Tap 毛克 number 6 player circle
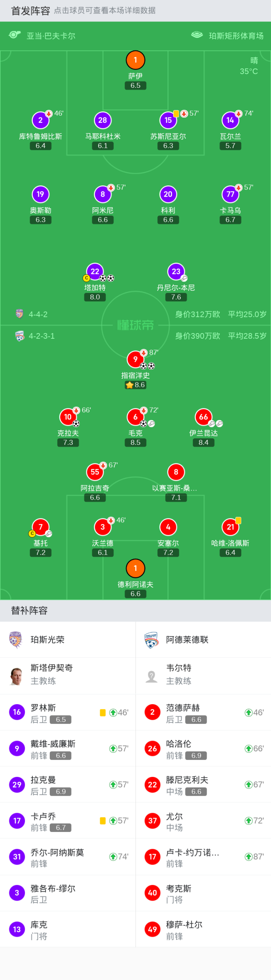Image resolution: width=271 pixels, height=980 pixels. (x=135, y=417)
